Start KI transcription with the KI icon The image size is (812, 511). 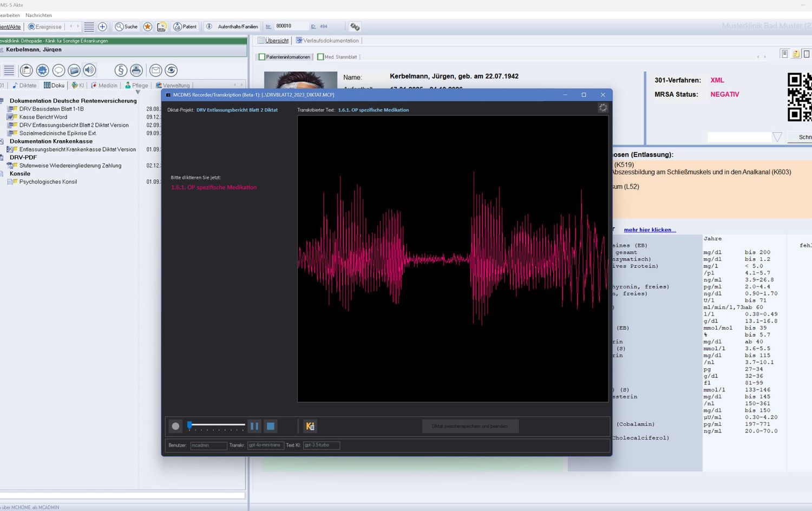click(x=310, y=426)
